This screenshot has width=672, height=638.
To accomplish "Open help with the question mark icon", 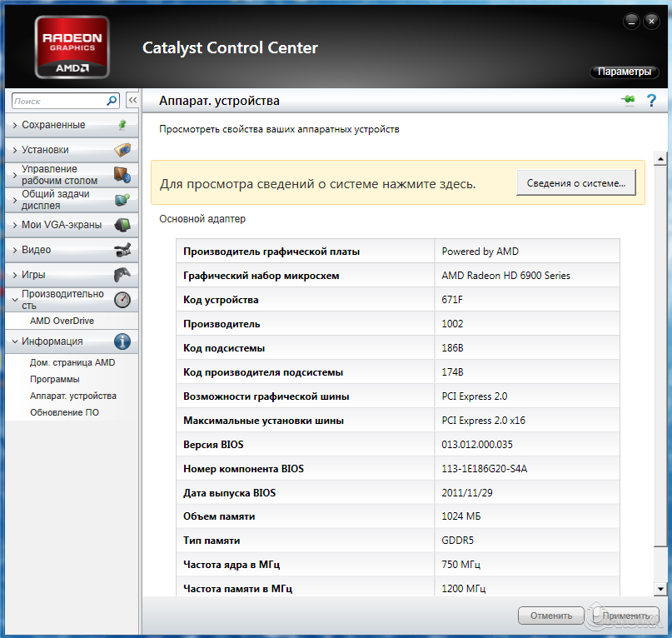I will (x=651, y=101).
